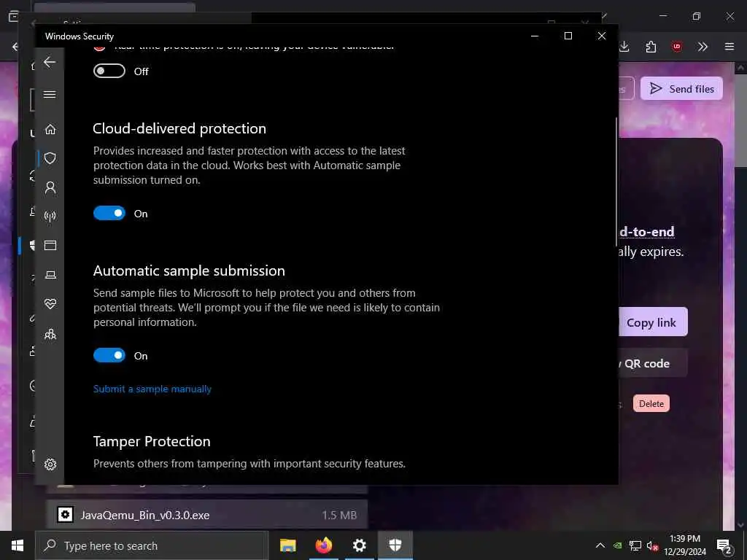Open network status tray icon
This screenshot has width=747, height=560.
[635, 545]
